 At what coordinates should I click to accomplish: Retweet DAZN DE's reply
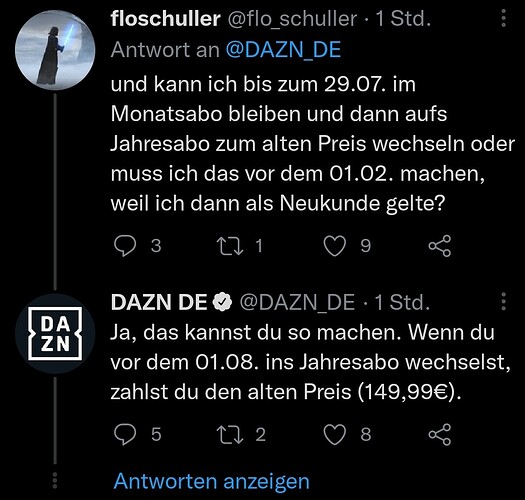(230, 434)
